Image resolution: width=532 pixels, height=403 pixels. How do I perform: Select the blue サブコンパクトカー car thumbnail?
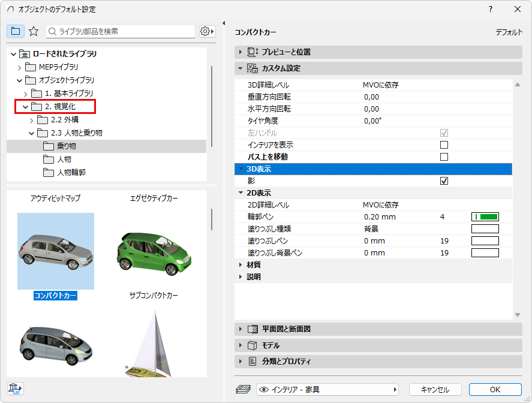point(56,345)
